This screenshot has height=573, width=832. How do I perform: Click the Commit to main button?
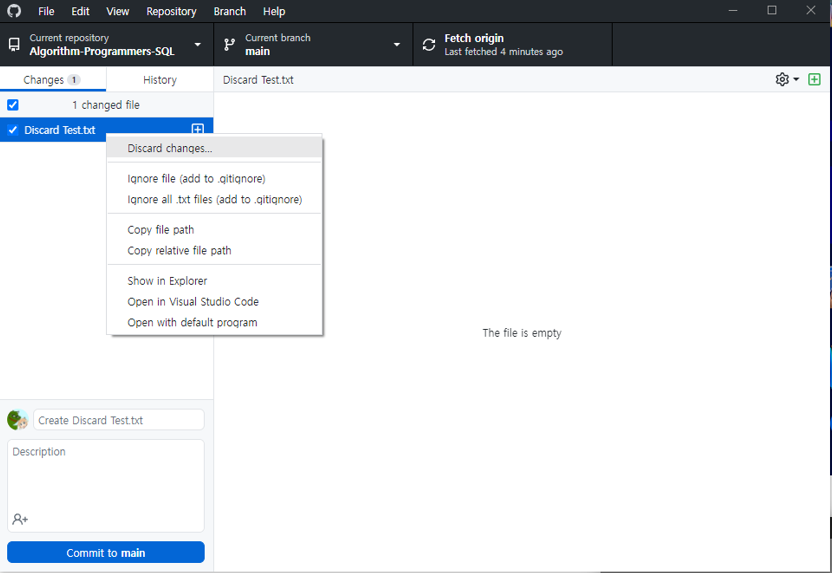(x=106, y=552)
